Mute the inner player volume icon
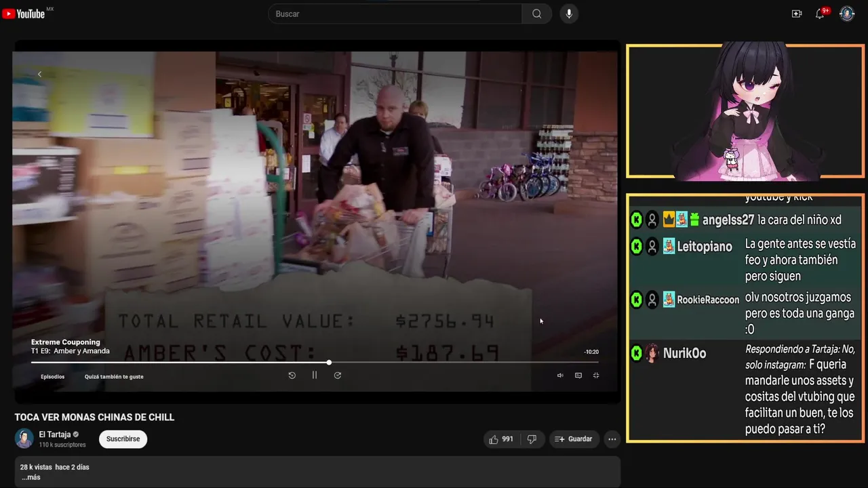The height and width of the screenshot is (488, 868). 560,375
